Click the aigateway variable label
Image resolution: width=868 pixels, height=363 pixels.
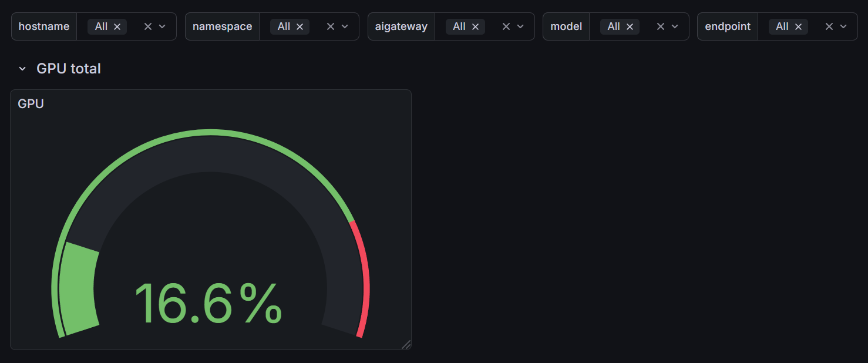(x=401, y=26)
